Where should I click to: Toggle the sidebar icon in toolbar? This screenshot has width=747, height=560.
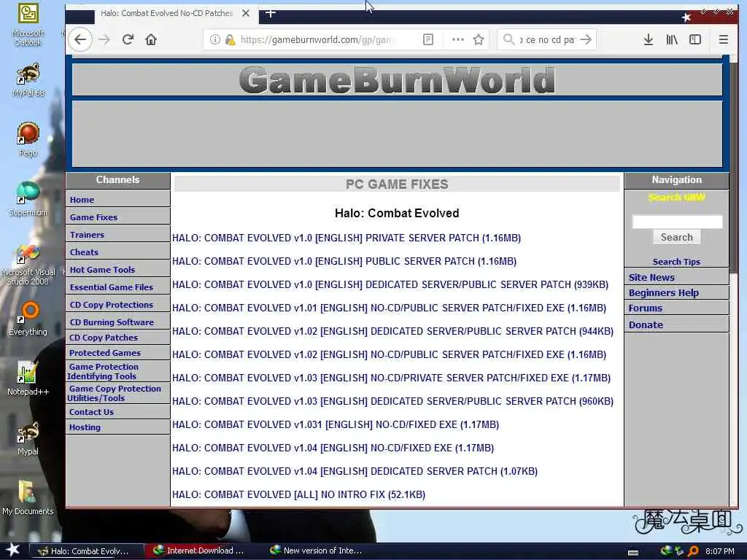click(x=695, y=39)
